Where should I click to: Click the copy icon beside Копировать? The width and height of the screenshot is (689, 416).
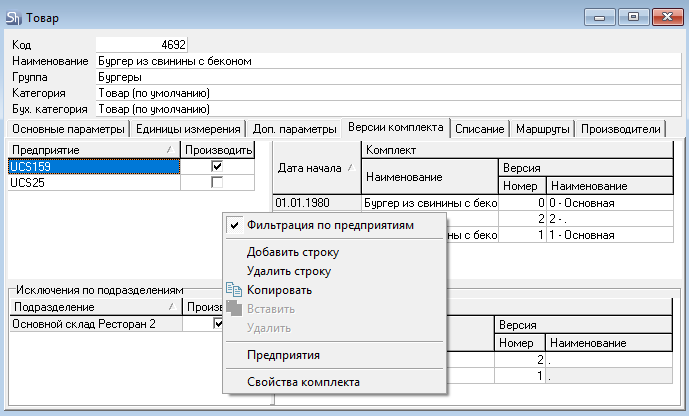pos(234,290)
